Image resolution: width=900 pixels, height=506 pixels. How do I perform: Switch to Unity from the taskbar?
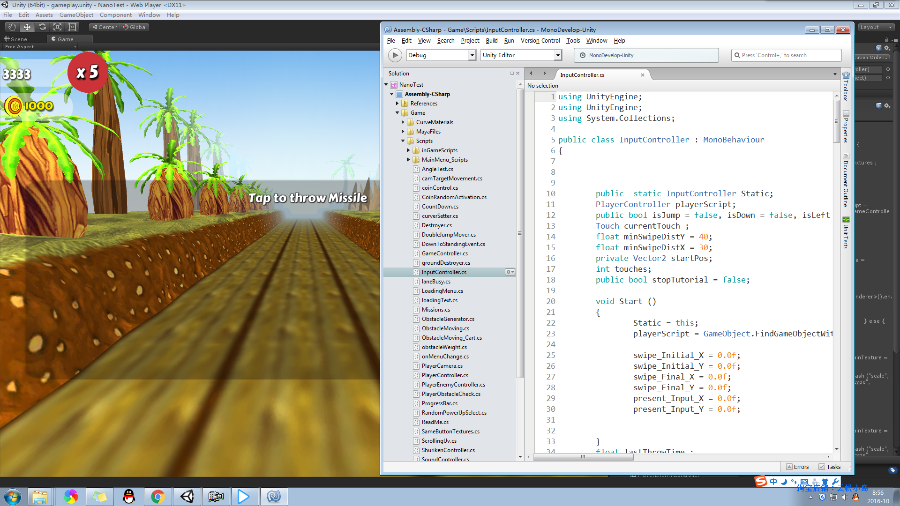pyautogui.click(x=187, y=496)
